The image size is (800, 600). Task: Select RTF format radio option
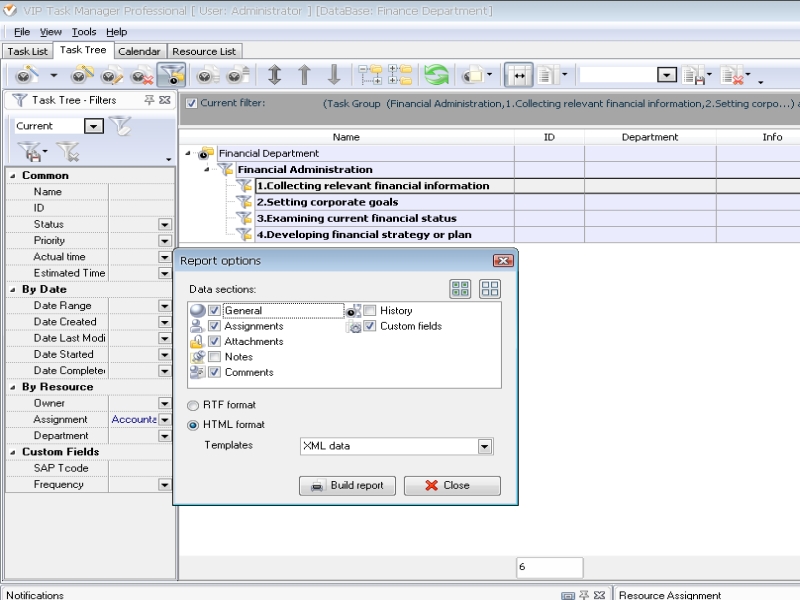tap(193, 405)
